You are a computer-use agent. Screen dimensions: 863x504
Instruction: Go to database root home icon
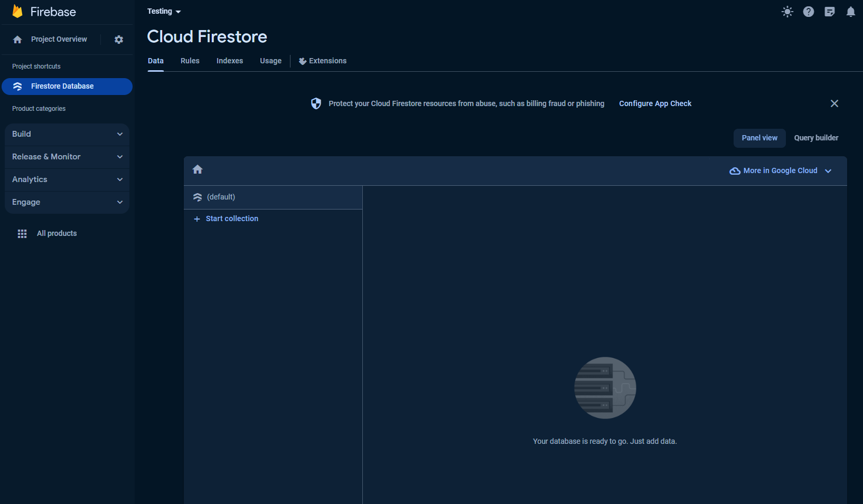pyautogui.click(x=198, y=169)
